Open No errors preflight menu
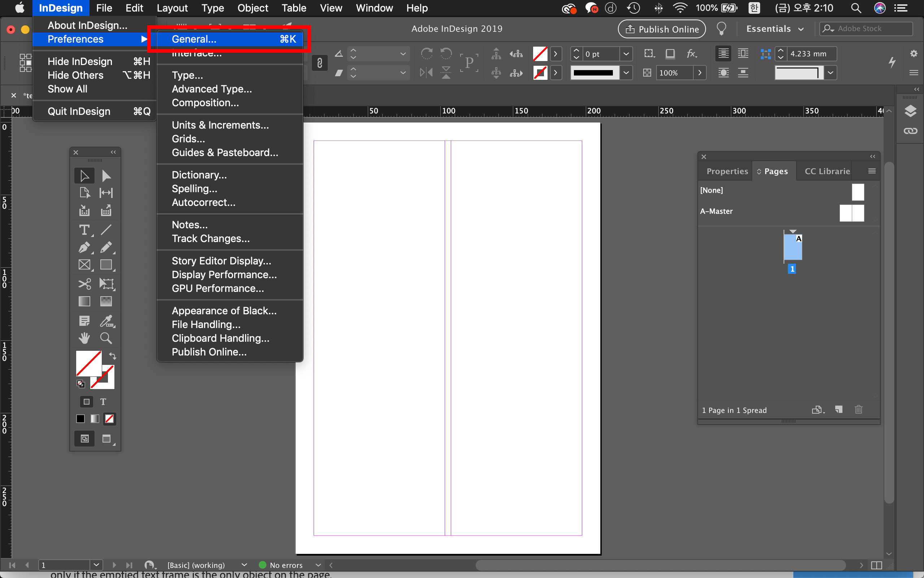 tap(318, 565)
